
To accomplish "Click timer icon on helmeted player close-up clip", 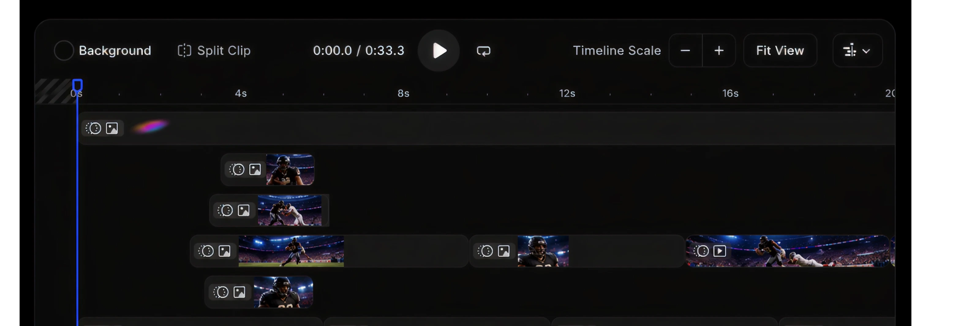I will click(x=237, y=170).
